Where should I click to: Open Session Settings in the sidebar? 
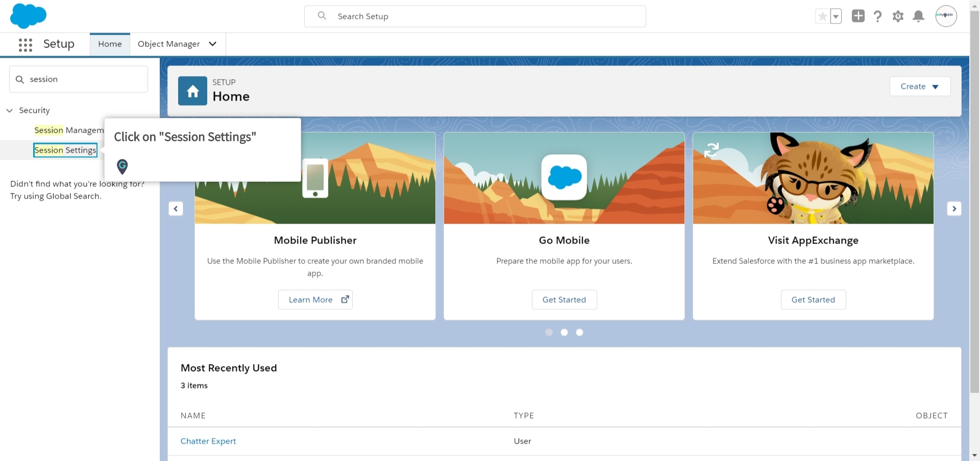(65, 150)
